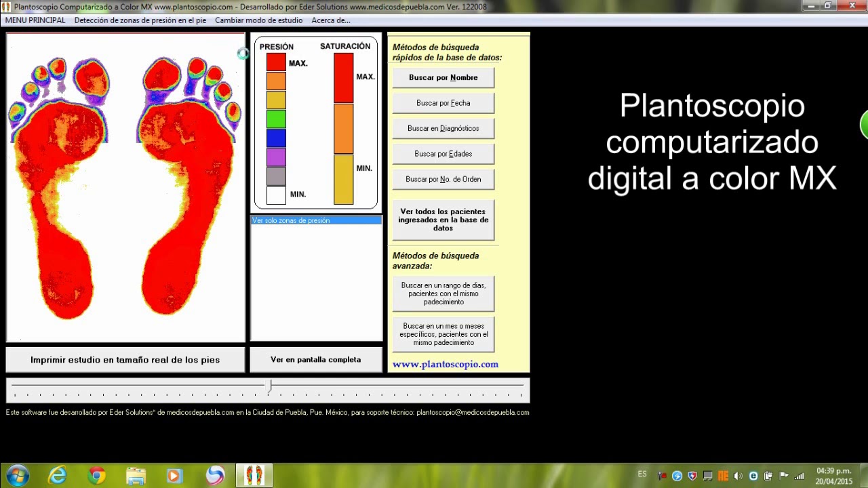
Task: Click the gray pressure swatch
Action: pos(276,176)
